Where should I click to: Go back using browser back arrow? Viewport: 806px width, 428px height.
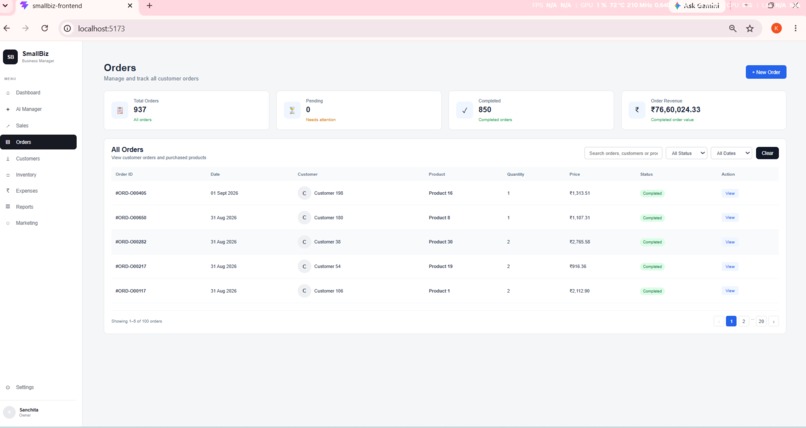pyautogui.click(x=7, y=28)
